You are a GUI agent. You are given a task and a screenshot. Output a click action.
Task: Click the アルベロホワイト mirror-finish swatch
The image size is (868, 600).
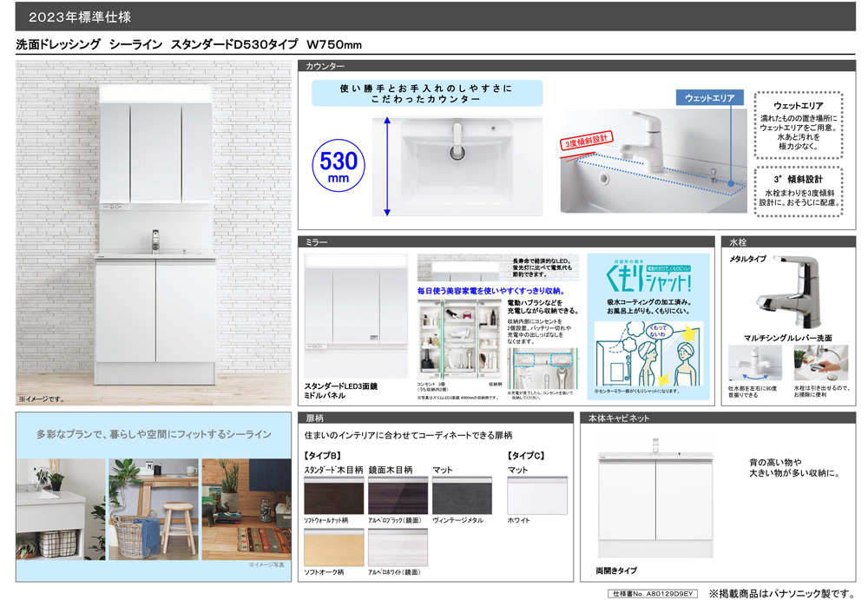(398, 547)
